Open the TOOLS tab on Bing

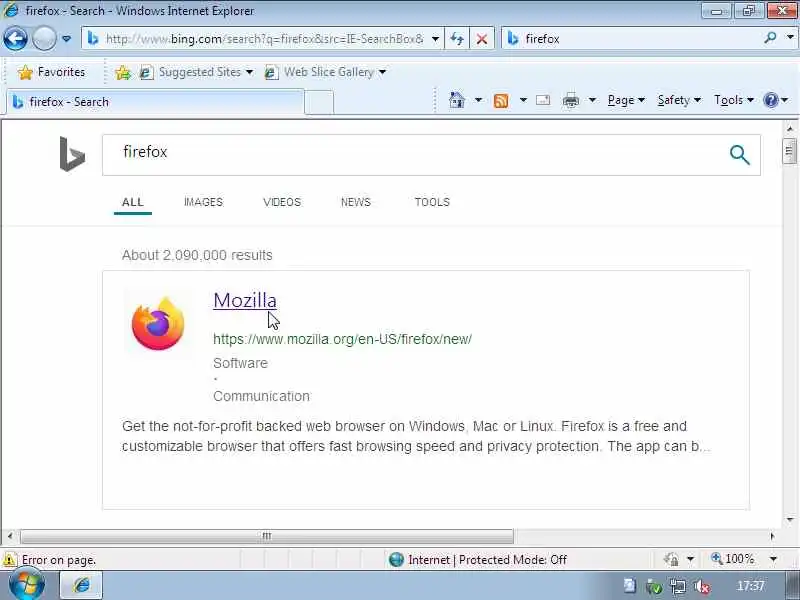click(432, 202)
